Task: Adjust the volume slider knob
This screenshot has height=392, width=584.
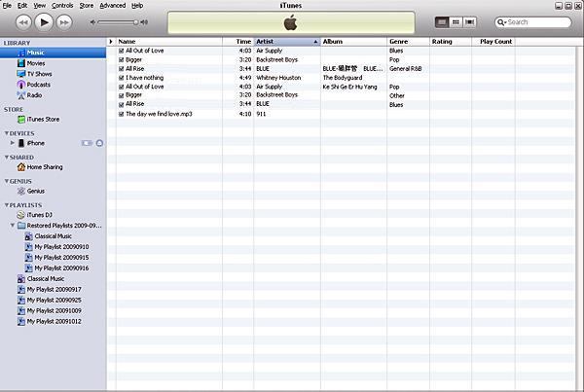Action: click(x=136, y=22)
